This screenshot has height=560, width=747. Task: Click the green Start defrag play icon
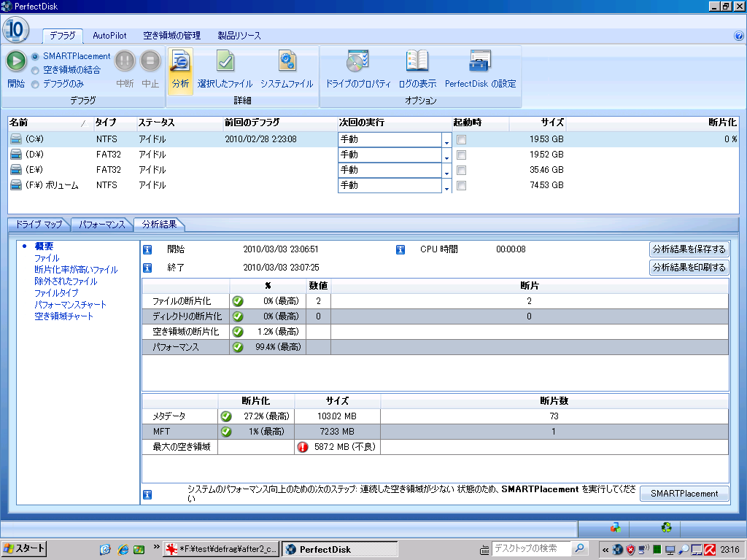coord(16,61)
